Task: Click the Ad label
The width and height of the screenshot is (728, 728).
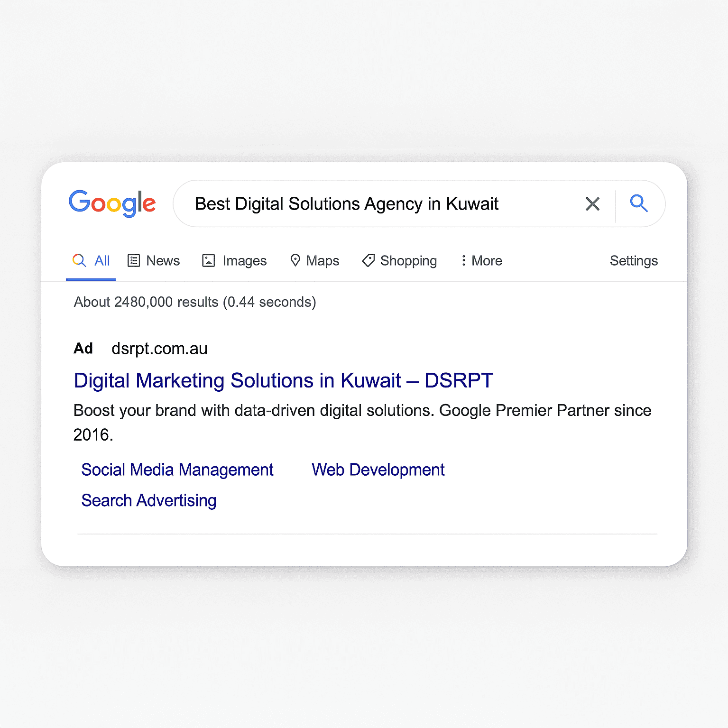Action: (83, 349)
